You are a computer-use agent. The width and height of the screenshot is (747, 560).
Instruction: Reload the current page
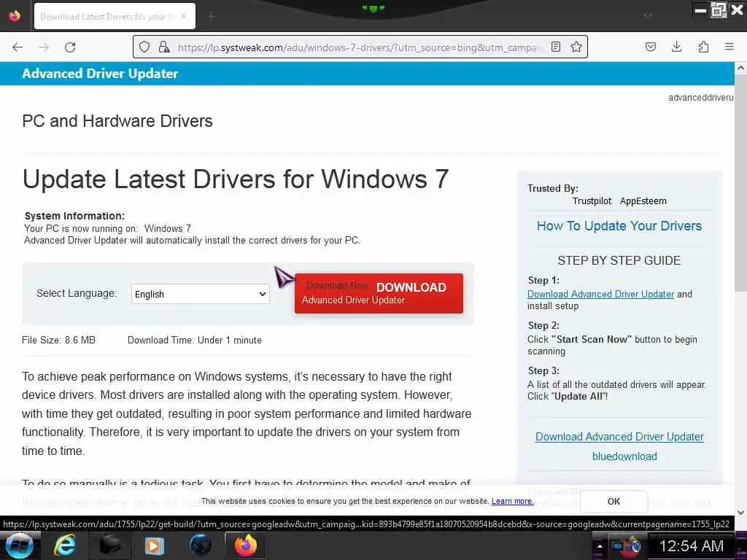click(70, 47)
